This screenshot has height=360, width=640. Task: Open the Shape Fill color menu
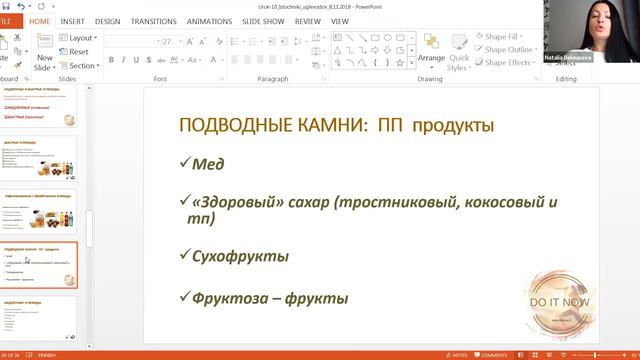click(499, 37)
